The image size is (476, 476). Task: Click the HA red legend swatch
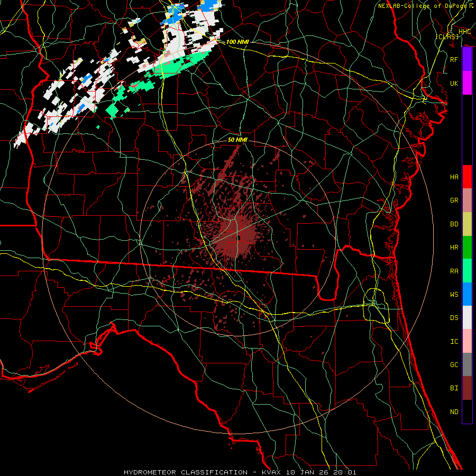click(467, 177)
